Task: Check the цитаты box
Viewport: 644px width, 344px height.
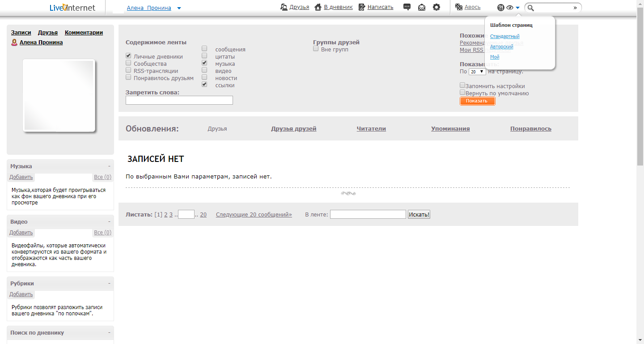Action: pyautogui.click(x=204, y=55)
